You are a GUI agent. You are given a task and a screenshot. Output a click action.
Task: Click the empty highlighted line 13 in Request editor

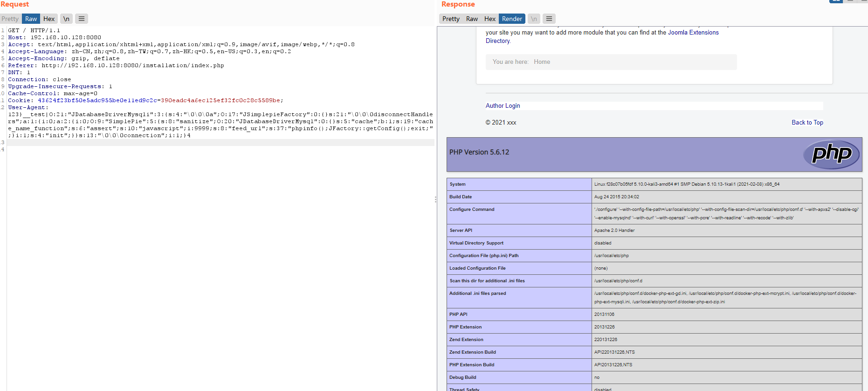point(220,142)
